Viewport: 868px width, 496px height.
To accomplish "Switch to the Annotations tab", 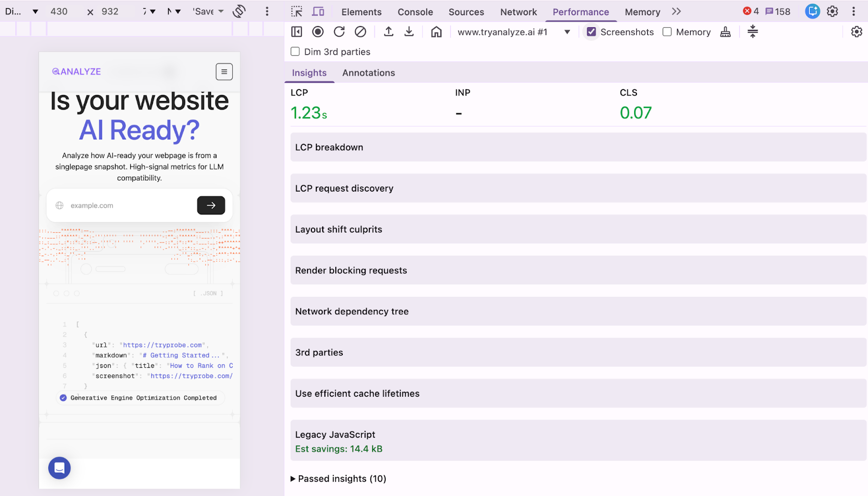I will (368, 72).
